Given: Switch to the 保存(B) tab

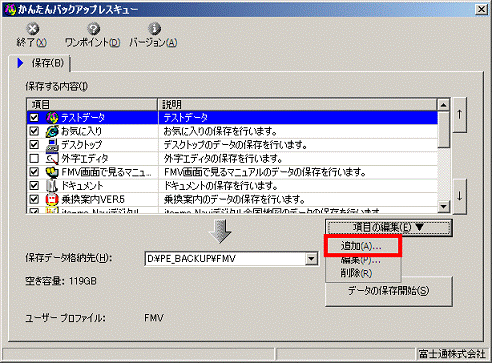Looking at the screenshot, I should point(41,63).
